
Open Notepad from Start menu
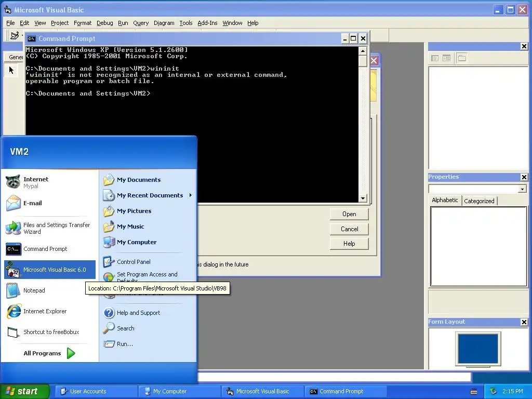click(x=49, y=290)
